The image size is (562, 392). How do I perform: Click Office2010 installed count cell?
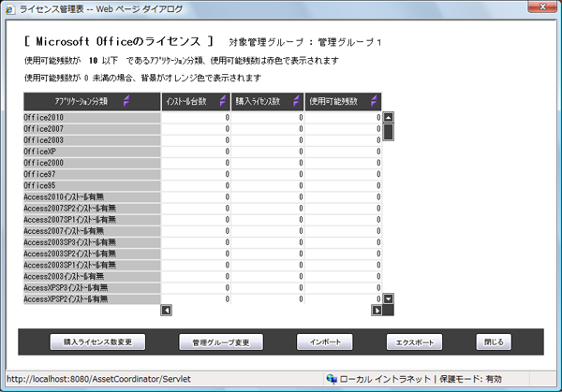pyautogui.click(x=196, y=118)
